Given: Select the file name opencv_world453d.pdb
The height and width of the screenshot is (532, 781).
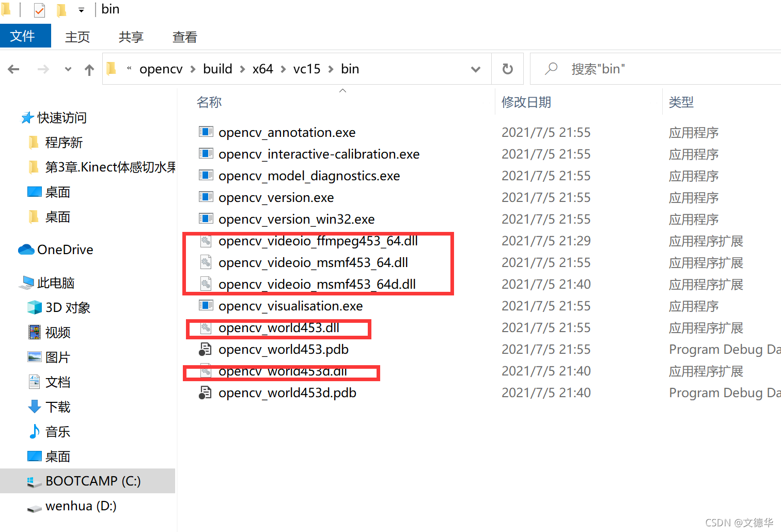Looking at the screenshot, I should click(x=287, y=393).
